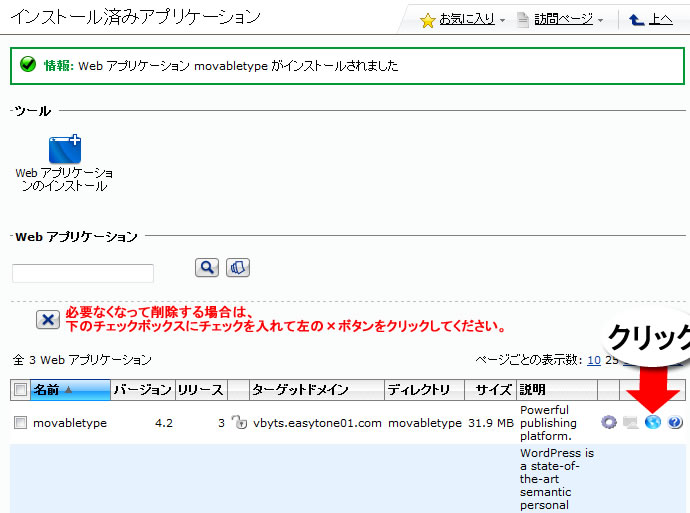Click the magnifying glass search button
690x513 pixels.
[x=207, y=267]
